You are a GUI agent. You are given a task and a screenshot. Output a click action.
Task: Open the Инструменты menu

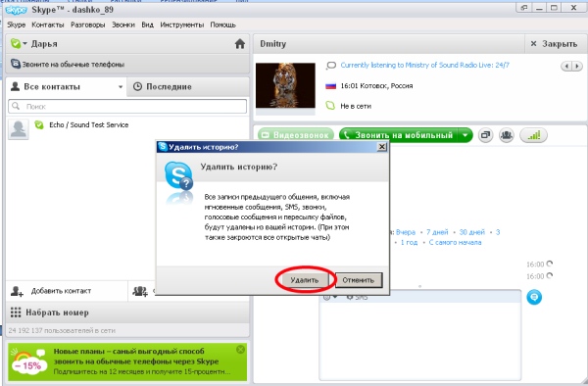[182, 24]
